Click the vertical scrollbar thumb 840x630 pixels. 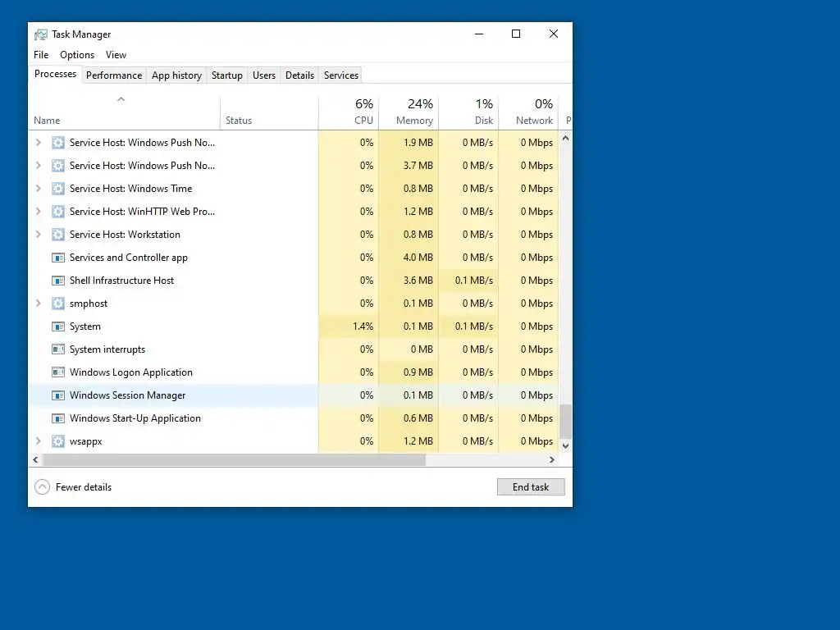[565, 422]
